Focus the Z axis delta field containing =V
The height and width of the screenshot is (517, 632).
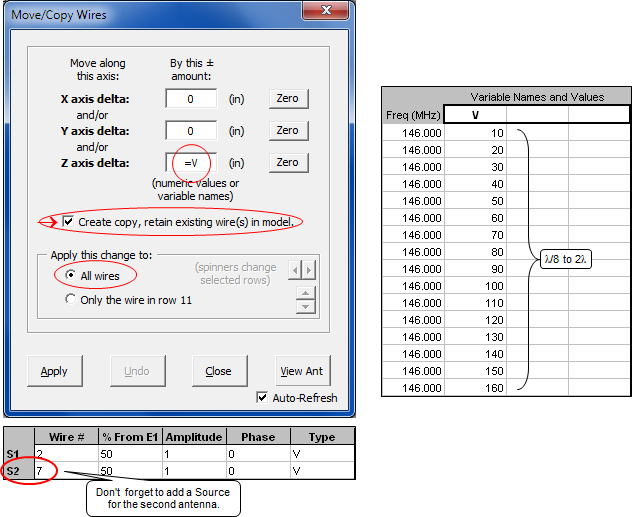point(191,162)
